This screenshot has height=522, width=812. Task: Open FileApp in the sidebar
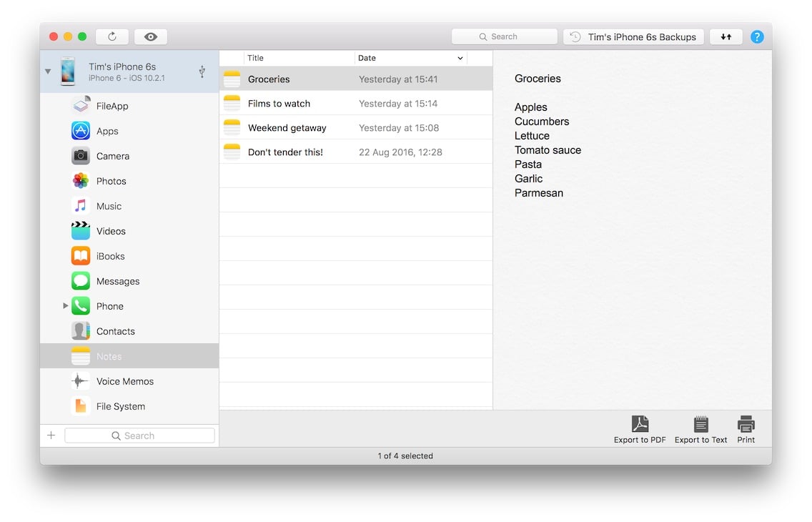pyautogui.click(x=112, y=106)
